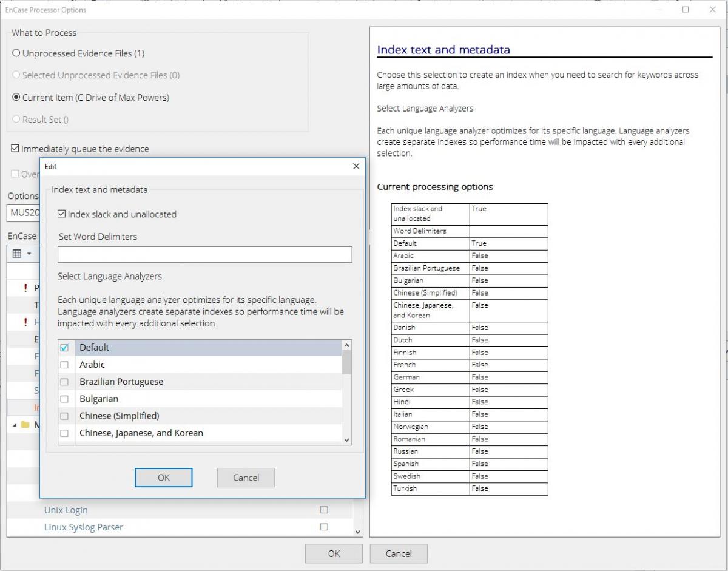This screenshot has height=571, width=728.
Task: Check the Unix Login checkbox
Action: 324,510
